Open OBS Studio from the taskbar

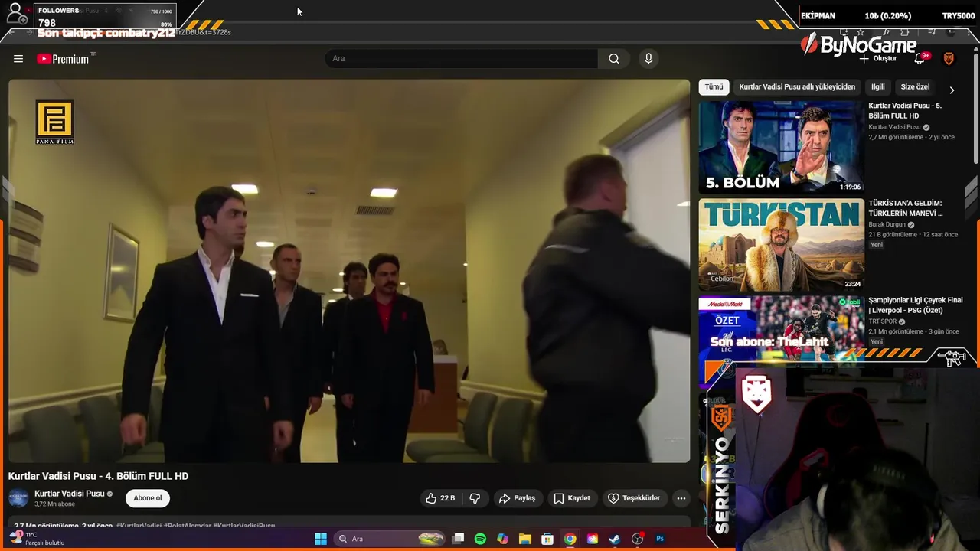click(637, 539)
